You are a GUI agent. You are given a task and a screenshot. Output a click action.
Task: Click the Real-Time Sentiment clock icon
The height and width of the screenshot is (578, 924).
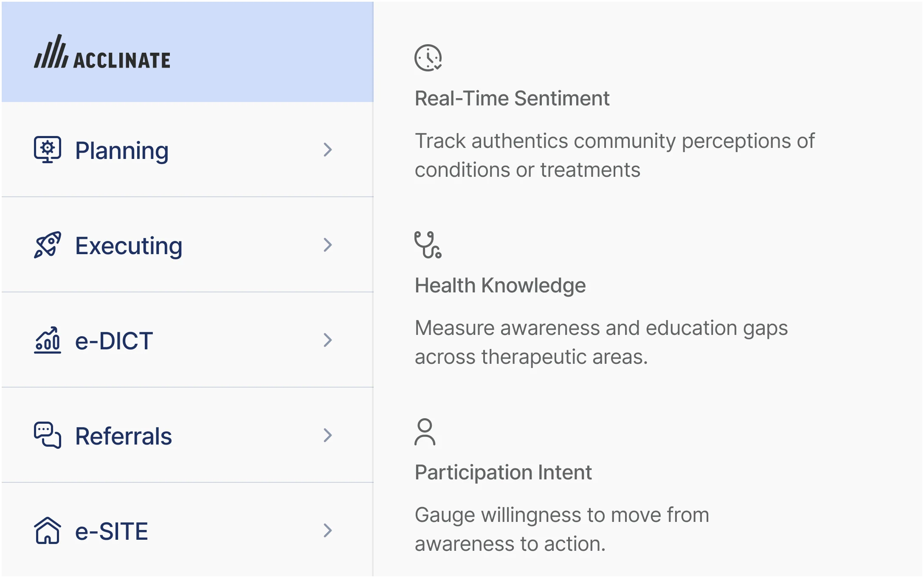coord(428,58)
